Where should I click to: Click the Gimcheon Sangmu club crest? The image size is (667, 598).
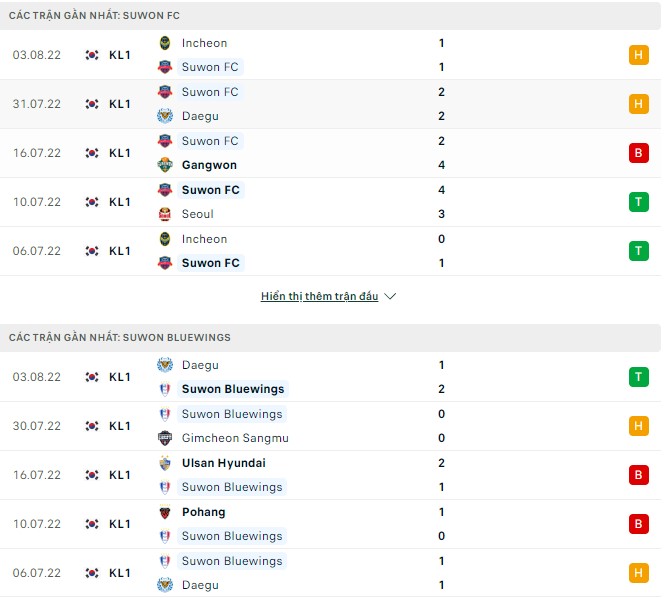165,438
